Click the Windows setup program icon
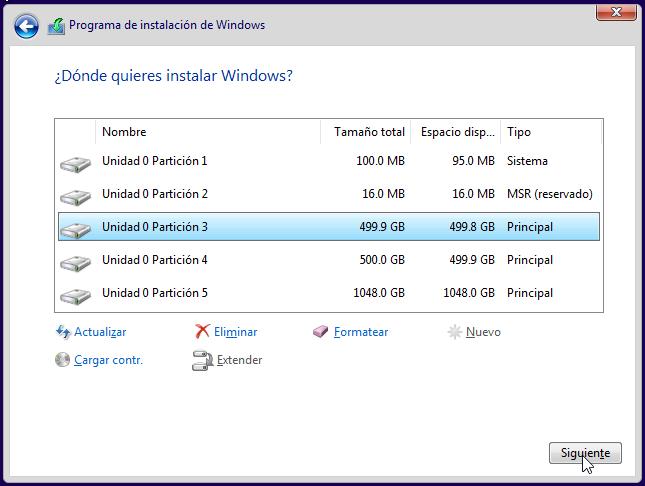Screen dimensions: 645x486 click(x=56, y=26)
